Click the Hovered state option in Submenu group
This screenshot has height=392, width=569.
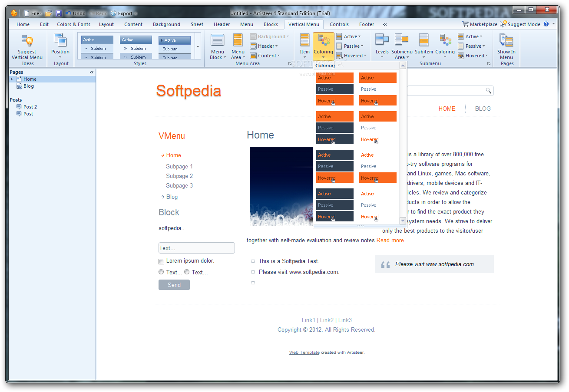[473, 56]
